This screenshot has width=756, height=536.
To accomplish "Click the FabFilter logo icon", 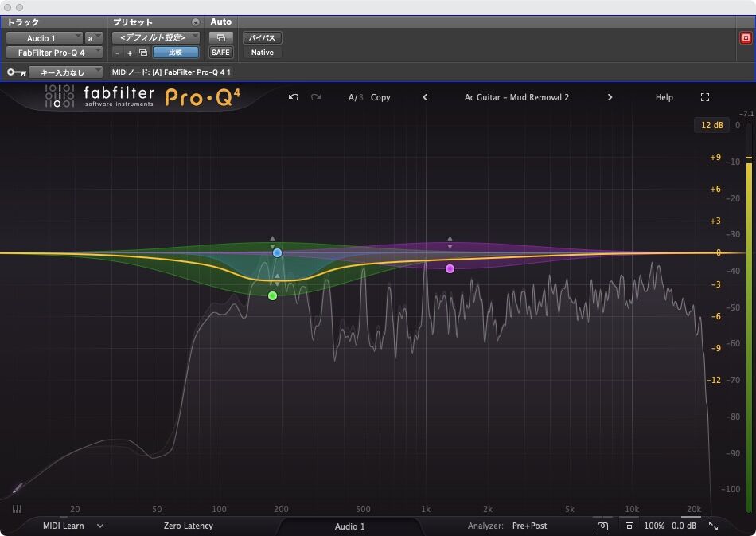I will [60, 96].
